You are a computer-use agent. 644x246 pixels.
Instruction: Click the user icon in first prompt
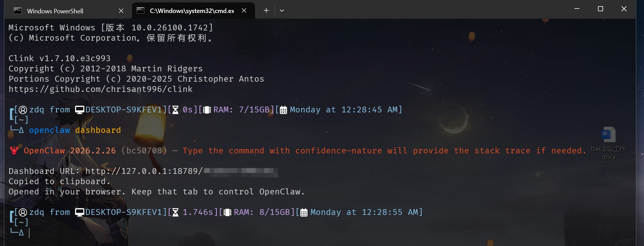[23, 110]
